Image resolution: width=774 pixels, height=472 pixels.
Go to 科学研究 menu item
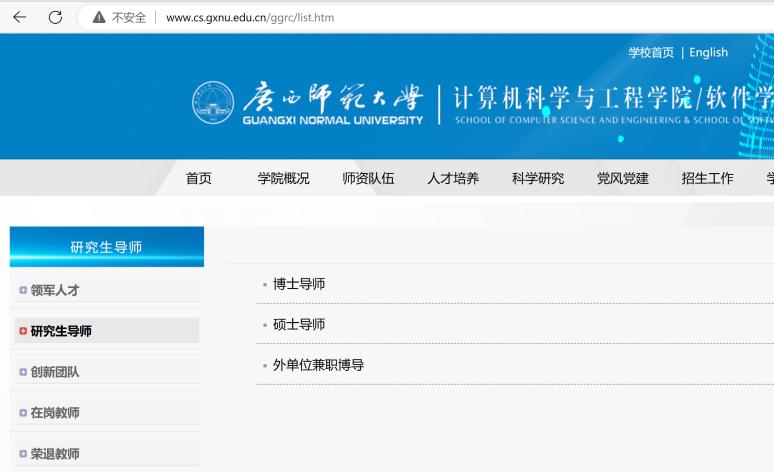click(538, 178)
